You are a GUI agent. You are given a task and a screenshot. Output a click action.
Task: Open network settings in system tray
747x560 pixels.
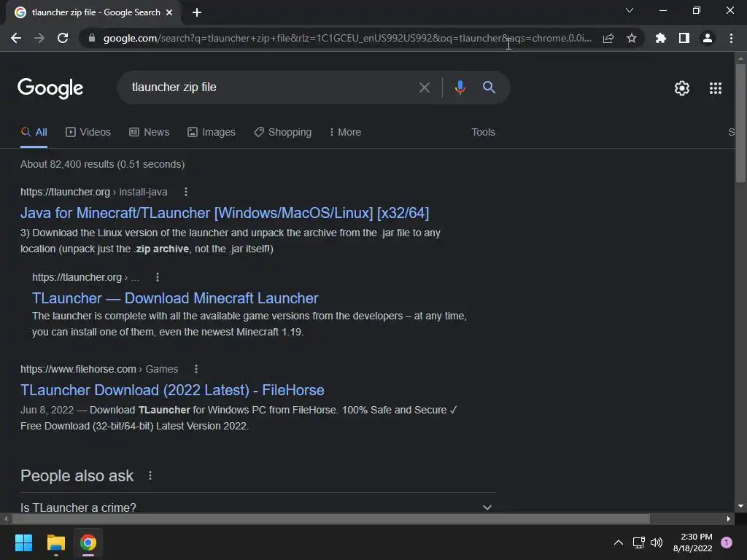638,542
